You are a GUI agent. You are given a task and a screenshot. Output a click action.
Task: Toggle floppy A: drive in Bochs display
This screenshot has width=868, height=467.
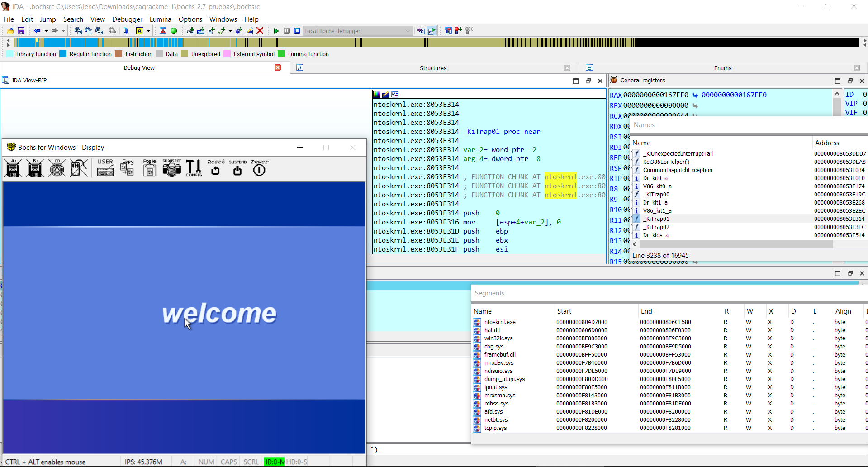pyautogui.click(x=13, y=168)
